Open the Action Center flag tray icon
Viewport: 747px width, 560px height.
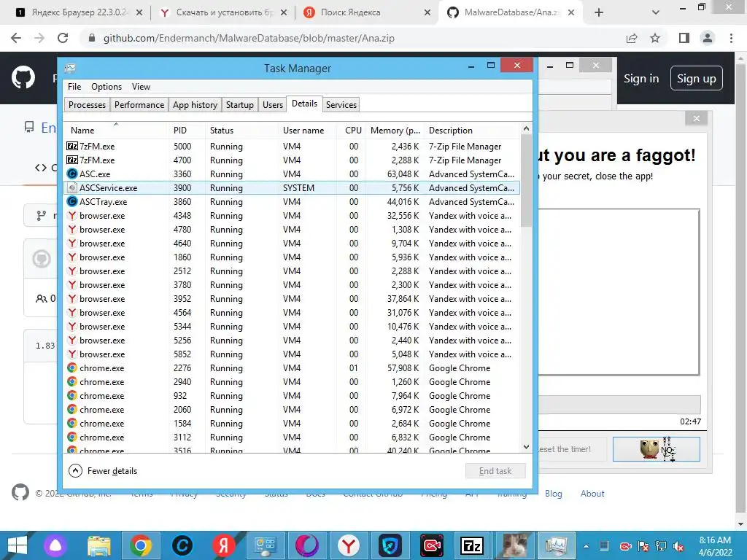643,546
